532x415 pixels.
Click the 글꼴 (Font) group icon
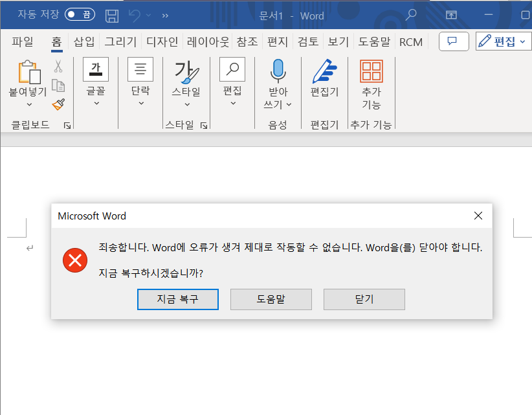(96, 69)
